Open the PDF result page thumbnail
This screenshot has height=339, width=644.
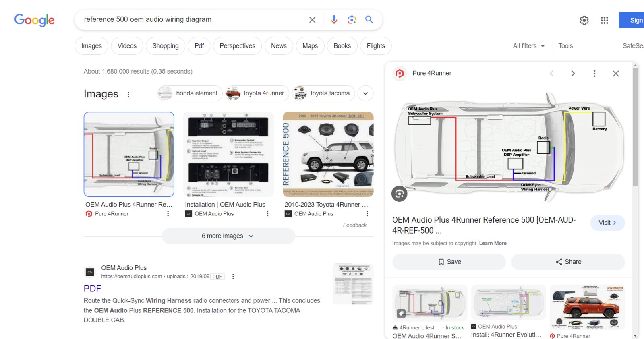[x=353, y=284]
